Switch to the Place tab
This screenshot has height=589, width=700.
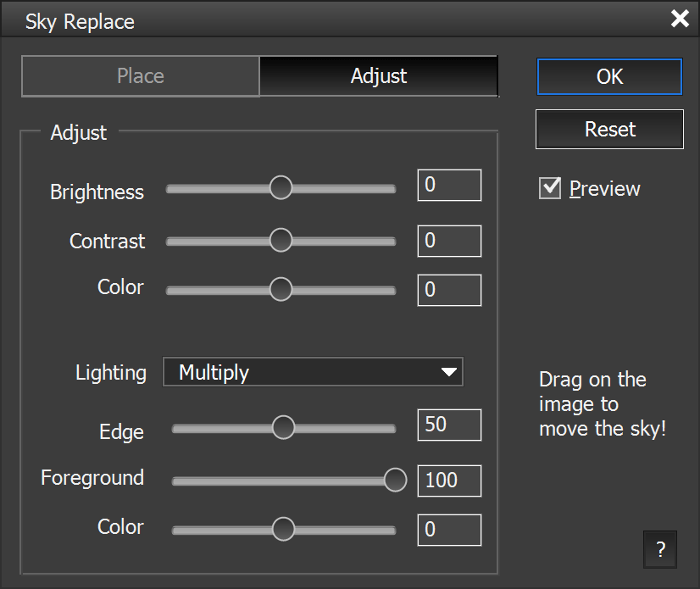141,76
